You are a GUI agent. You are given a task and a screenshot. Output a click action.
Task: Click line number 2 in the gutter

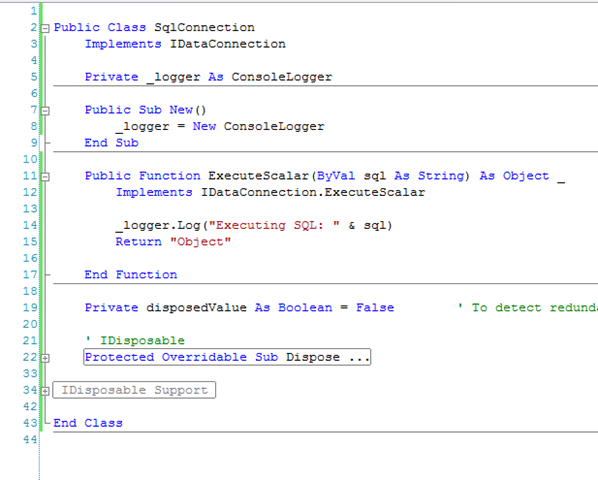34,27
